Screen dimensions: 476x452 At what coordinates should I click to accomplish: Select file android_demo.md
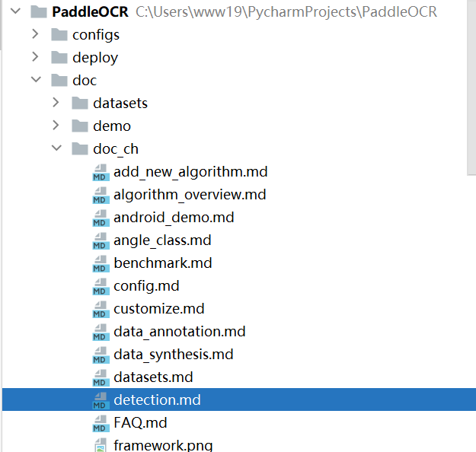coord(174,218)
